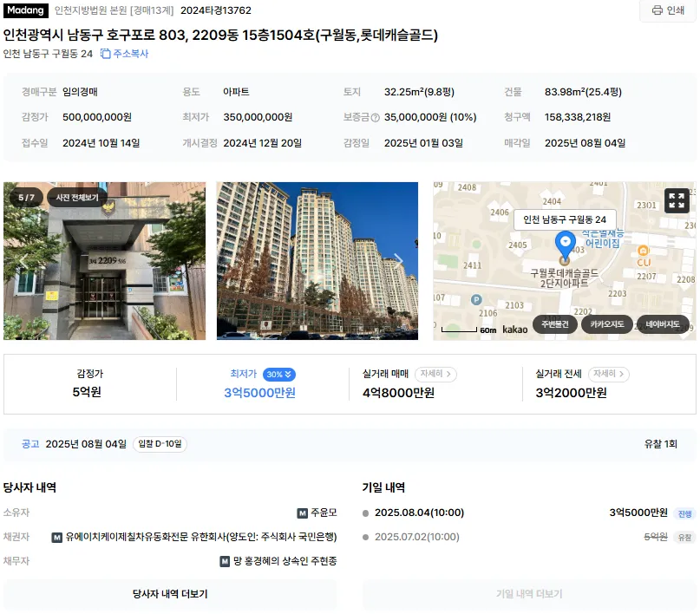The image size is (700, 614).
Task: Show previous photo with left arrow
Action: point(23,261)
